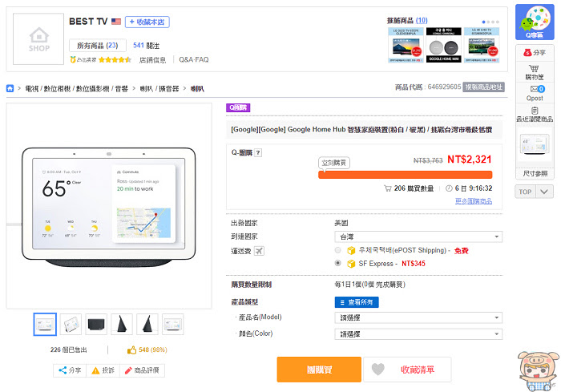The height and width of the screenshot is (392, 561).
Task: Select the second angled product thumbnail
Action: (x=71, y=325)
